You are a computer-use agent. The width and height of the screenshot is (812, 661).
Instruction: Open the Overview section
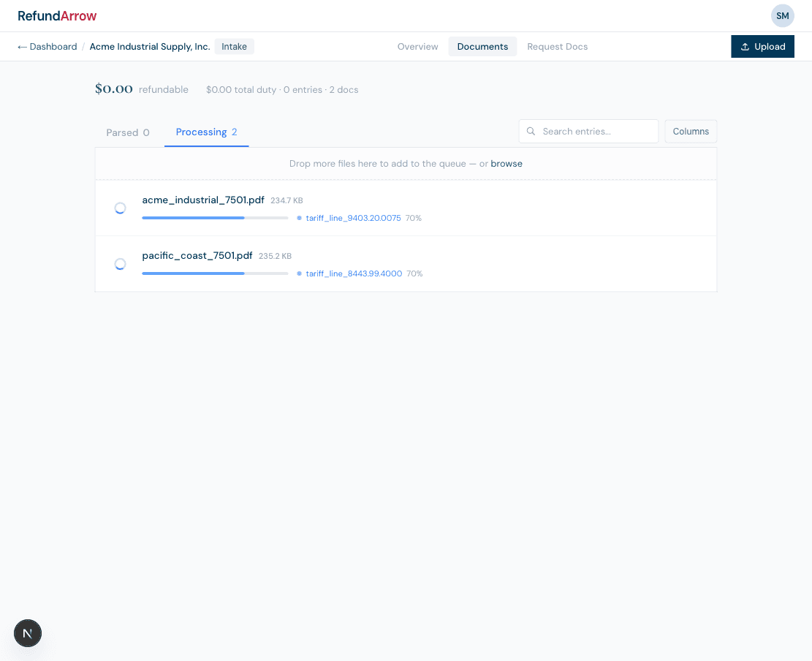417,46
